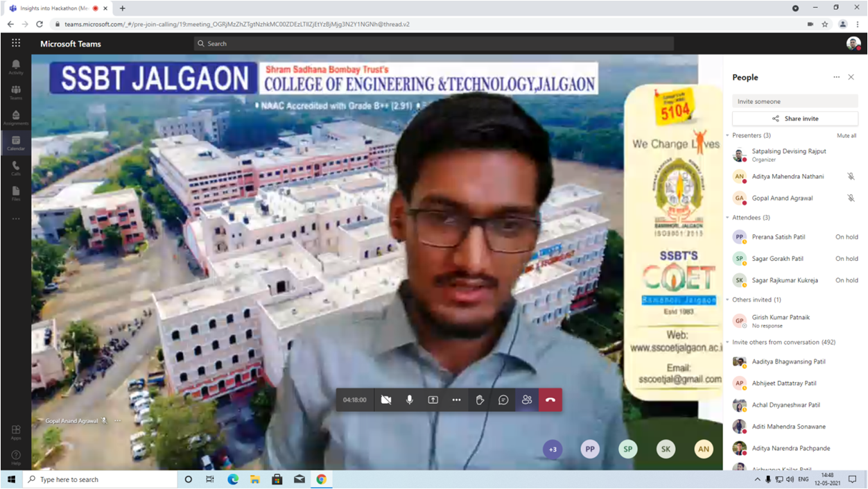Open the Activity feed in Teams sidebar
This screenshot has height=489, width=868.
pyautogui.click(x=15, y=67)
